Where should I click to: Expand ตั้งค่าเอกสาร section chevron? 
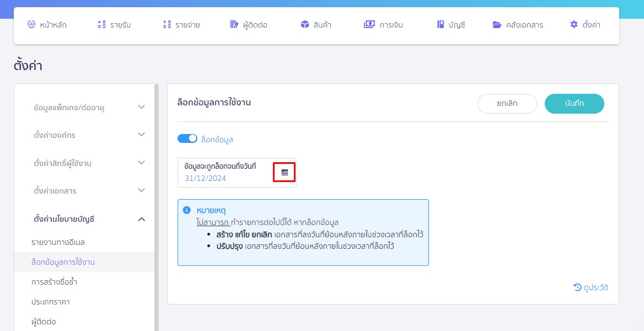tap(141, 190)
